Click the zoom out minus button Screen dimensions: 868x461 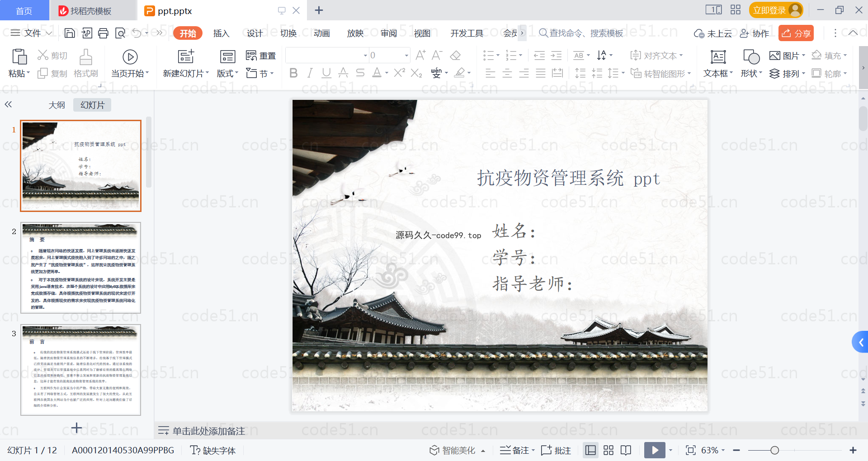tap(736, 450)
